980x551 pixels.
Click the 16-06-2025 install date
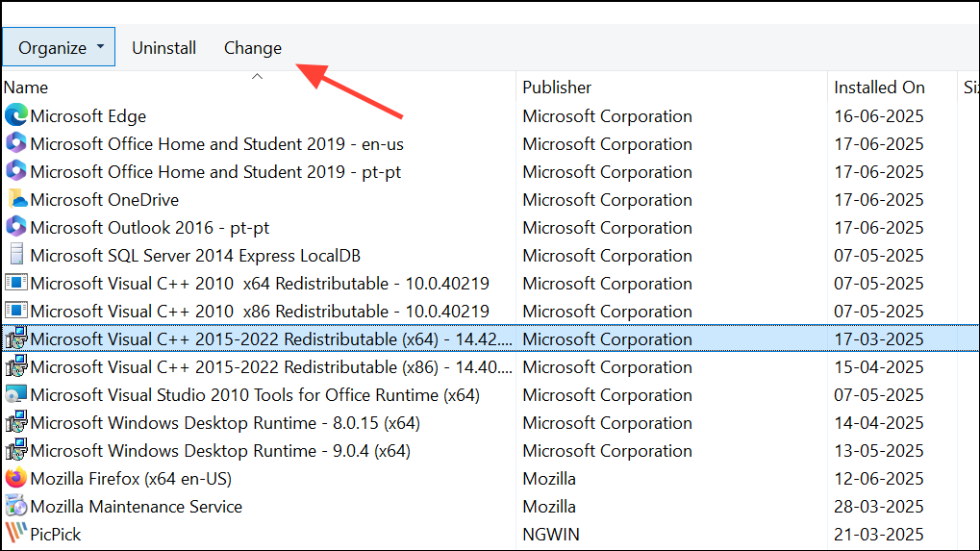pyautogui.click(x=879, y=116)
